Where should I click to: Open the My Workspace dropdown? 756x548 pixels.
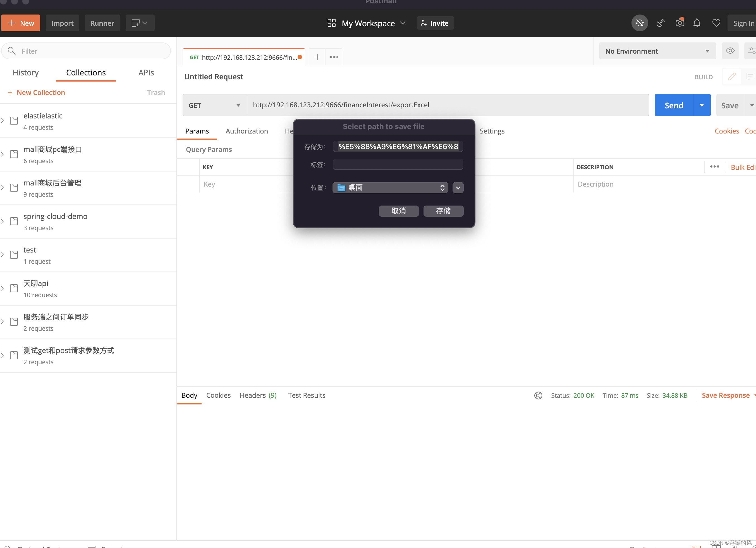(373, 23)
